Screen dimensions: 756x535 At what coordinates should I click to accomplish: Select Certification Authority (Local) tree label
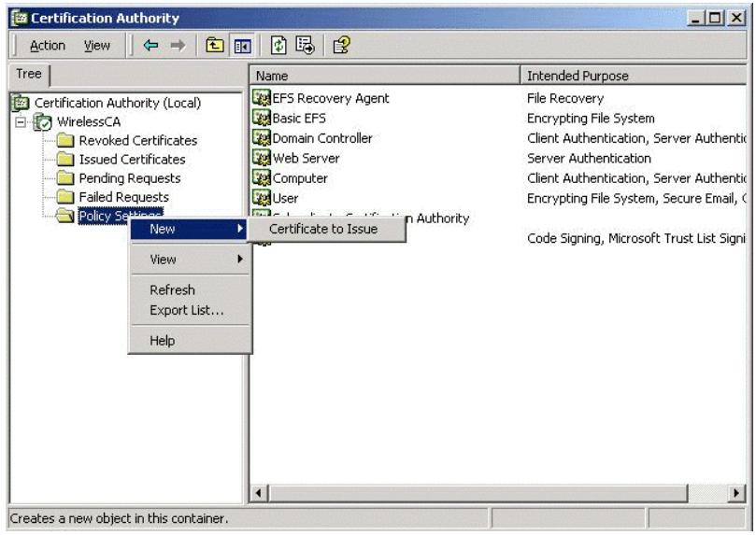pyautogui.click(x=118, y=103)
